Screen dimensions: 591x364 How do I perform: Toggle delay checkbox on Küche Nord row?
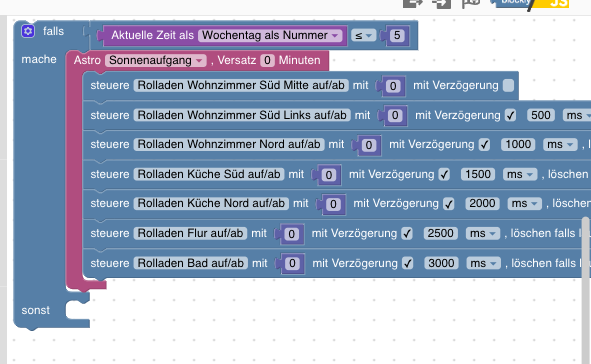tap(449, 204)
